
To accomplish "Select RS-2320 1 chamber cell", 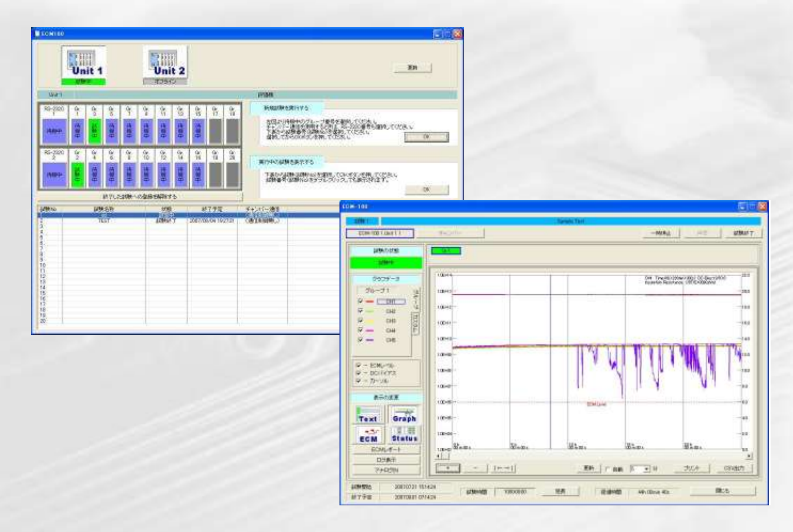I will (54, 131).
